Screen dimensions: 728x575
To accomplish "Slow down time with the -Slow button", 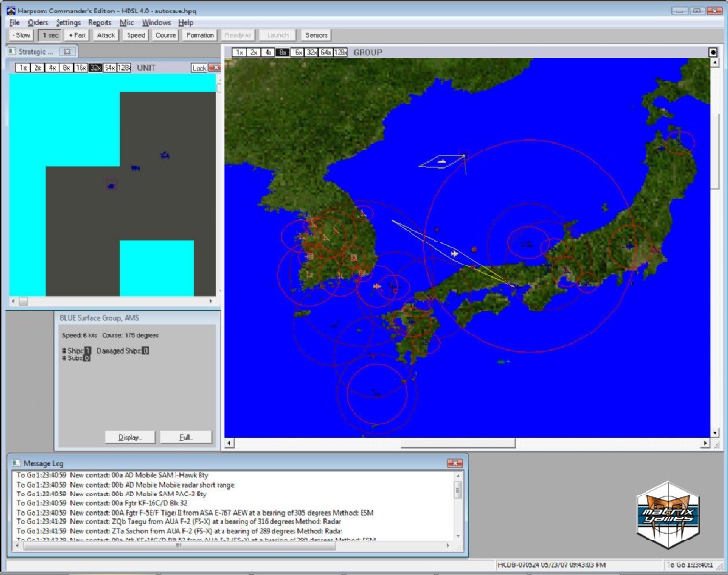I will (20, 35).
